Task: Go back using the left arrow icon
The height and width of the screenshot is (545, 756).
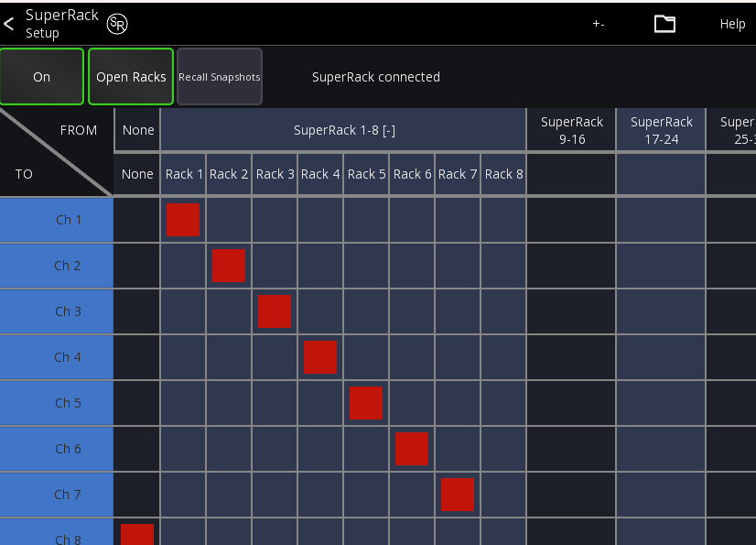Action: (x=8, y=24)
